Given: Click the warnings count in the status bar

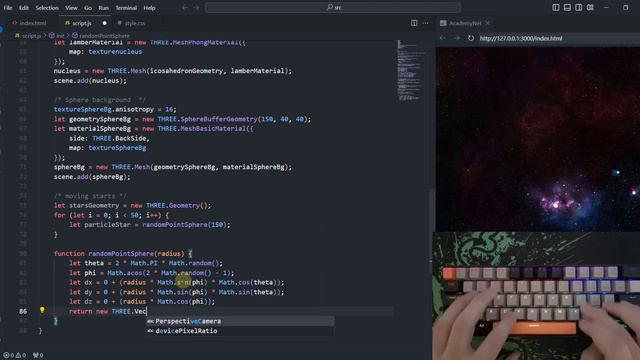Looking at the screenshot, I should [21, 355].
